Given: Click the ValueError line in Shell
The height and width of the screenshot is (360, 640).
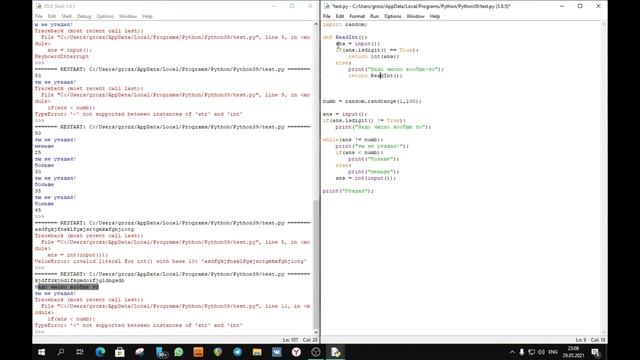Looking at the screenshot, I should coord(171,261).
